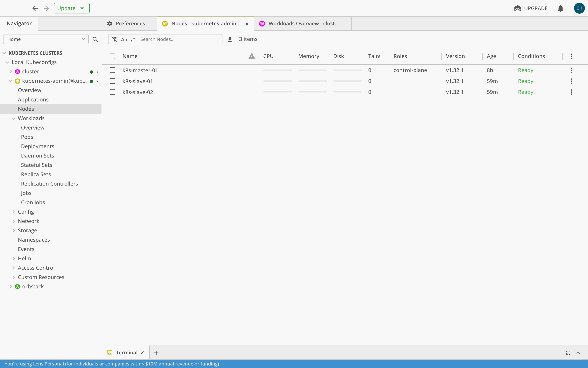This screenshot has height=368, width=588.
Task: Sort by the Name column header
Action: point(130,56)
